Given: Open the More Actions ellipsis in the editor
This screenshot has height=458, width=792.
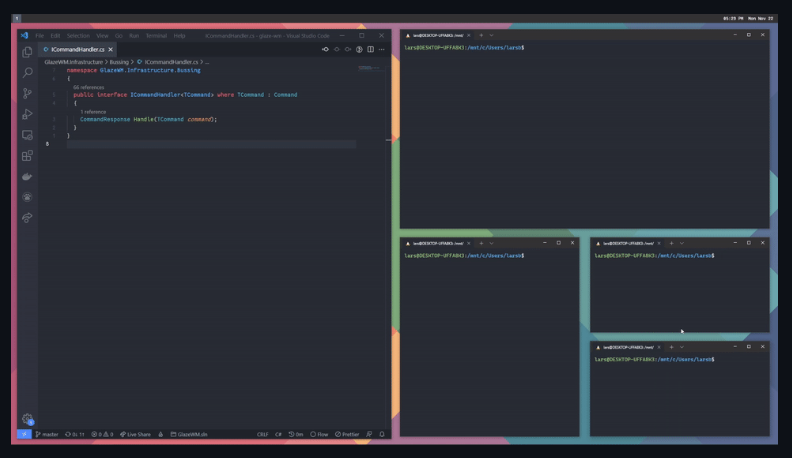Looking at the screenshot, I should [382, 49].
